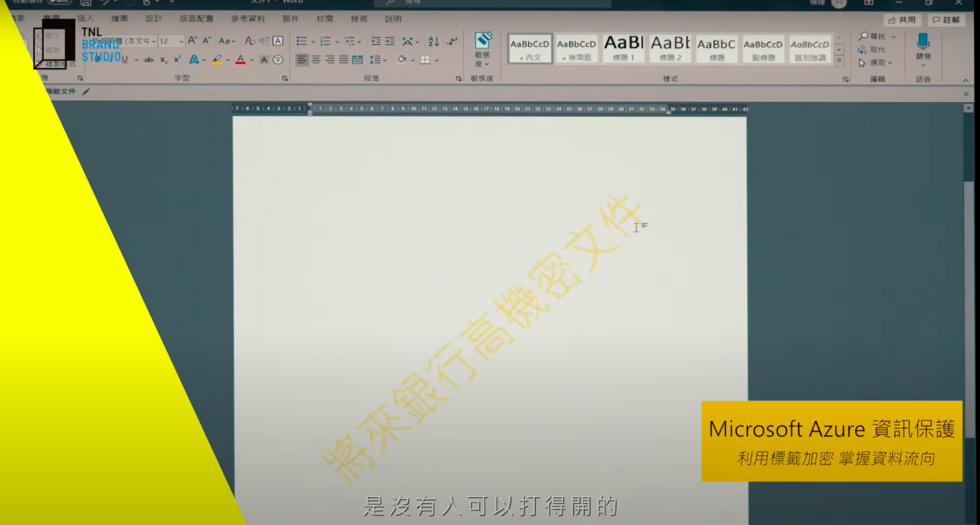Align text to the left
The image size is (980, 525).
302,60
